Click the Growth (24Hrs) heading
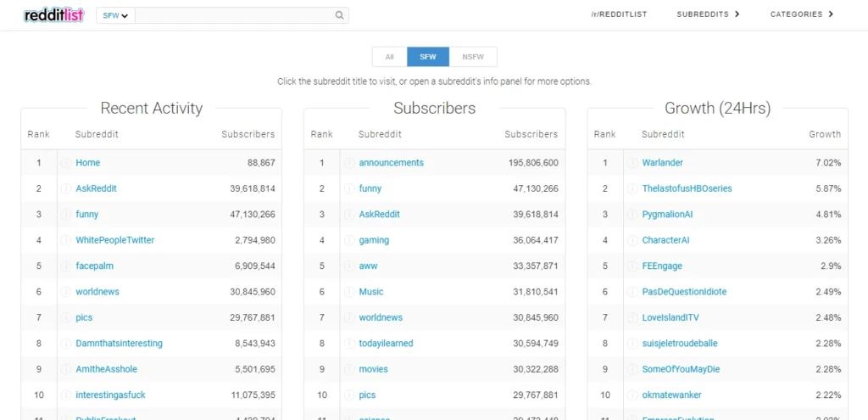868x420 pixels. point(717,108)
